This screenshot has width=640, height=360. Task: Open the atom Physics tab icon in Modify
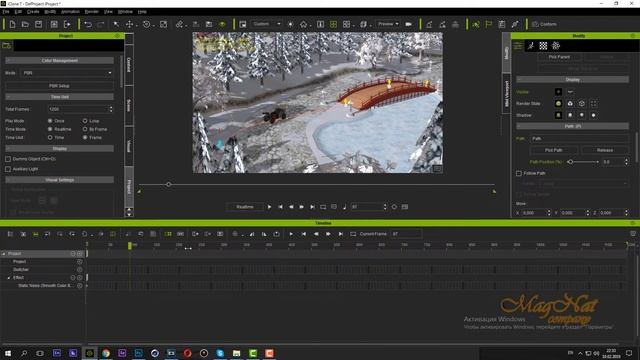click(556, 46)
